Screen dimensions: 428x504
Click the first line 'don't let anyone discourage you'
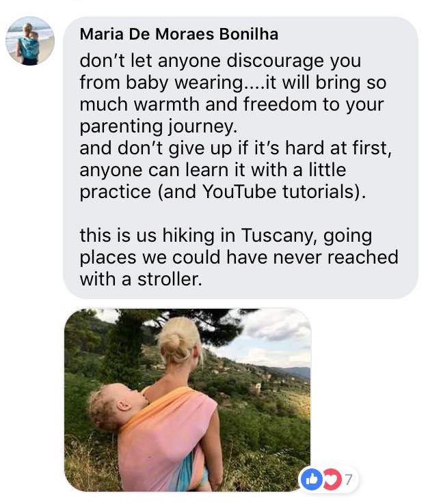220,61
